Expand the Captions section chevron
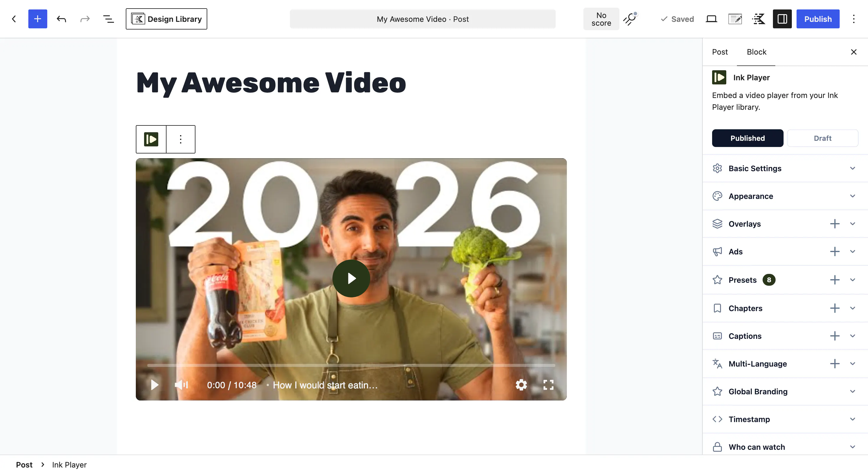The width and height of the screenshot is (868, 474). click(853, 336)
